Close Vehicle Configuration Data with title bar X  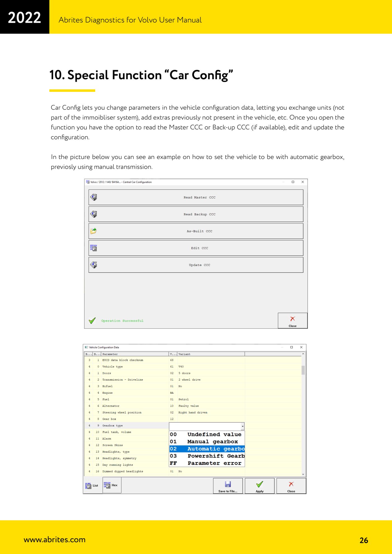coord(301,347)
